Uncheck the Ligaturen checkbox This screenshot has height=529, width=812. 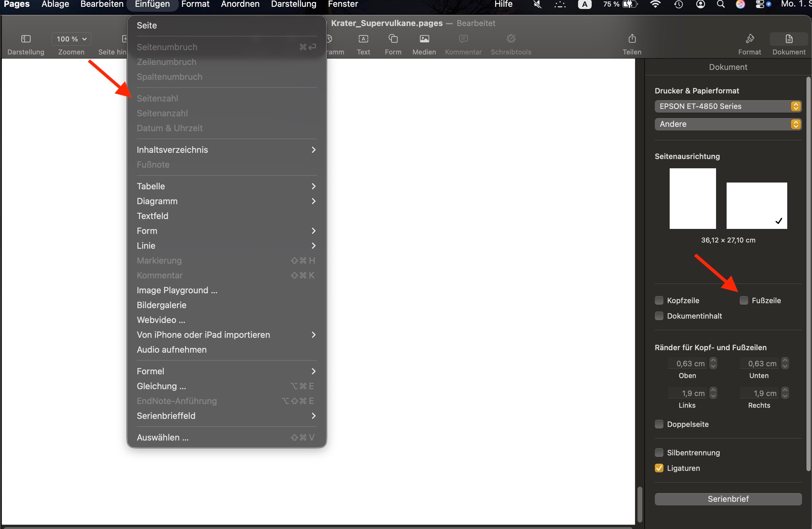coord(659,468)
